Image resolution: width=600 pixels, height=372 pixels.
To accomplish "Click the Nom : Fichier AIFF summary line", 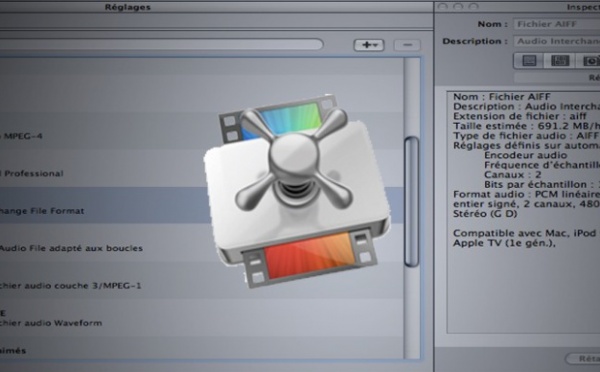I will click(502, 97).
